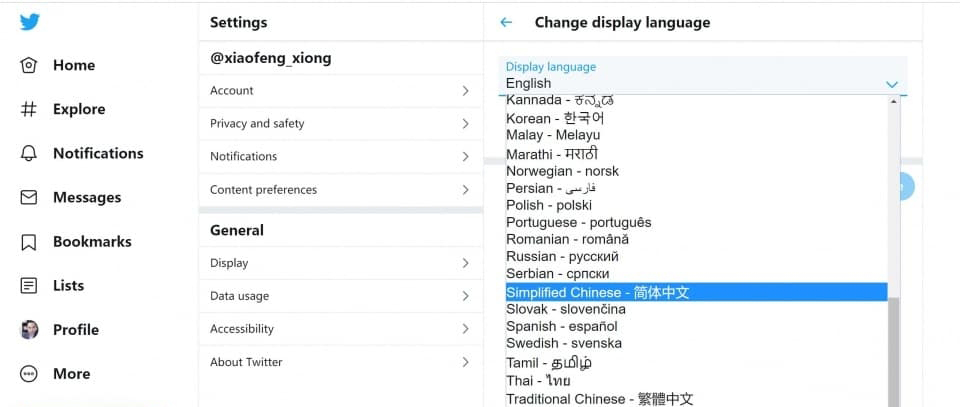Go back using the left arrow
This screenshot has width=960, height=407.
pyautogui.click(x=506, y=22)
